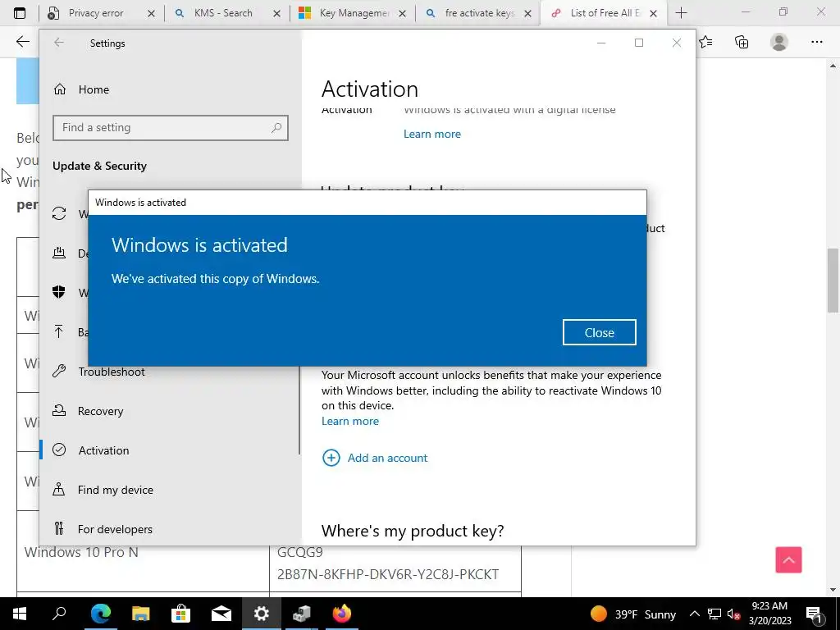Image resolution: width=840 pixels, height=630 pixels.
Task: Switch to the fre activate keys tab
Action: coord(479,13)
